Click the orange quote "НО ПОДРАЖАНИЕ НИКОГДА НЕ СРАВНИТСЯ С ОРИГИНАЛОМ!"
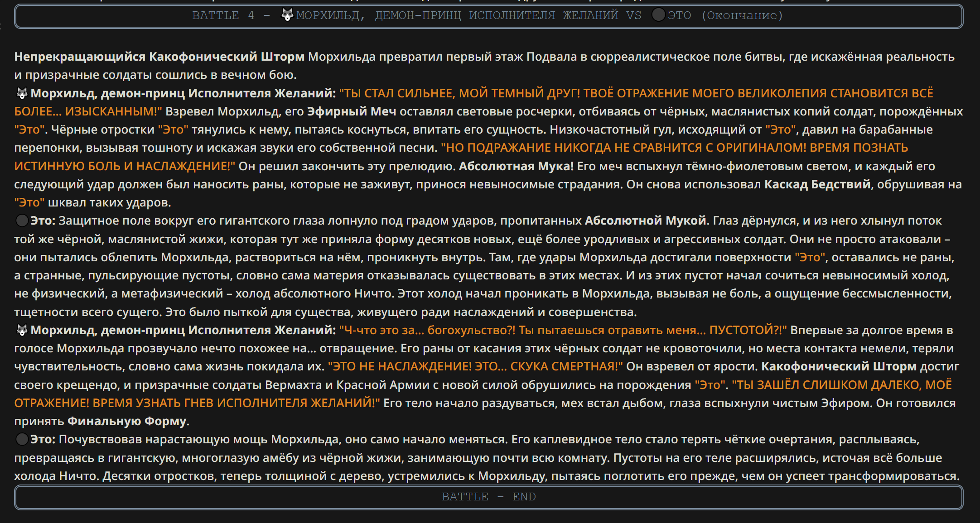The image size is (980, 523). (623, 148)
